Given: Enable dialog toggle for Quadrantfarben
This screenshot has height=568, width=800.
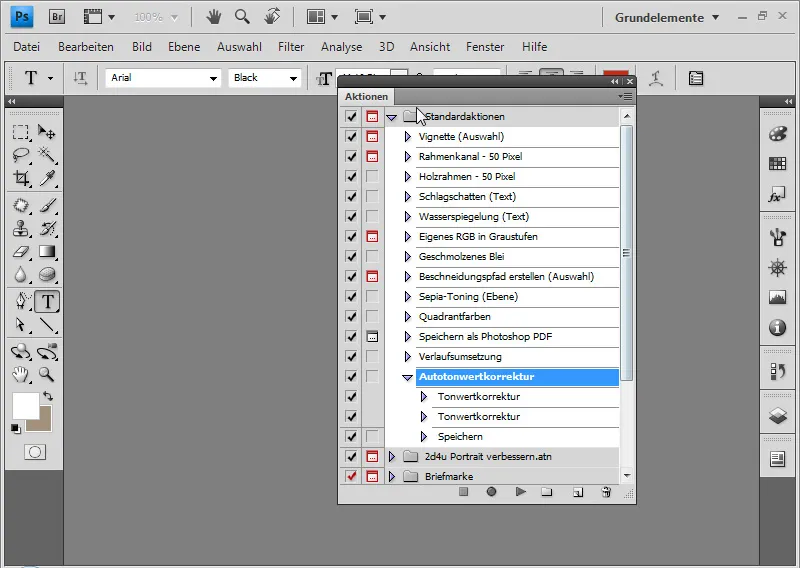Looking at the screenshot, I should [372, 317].
